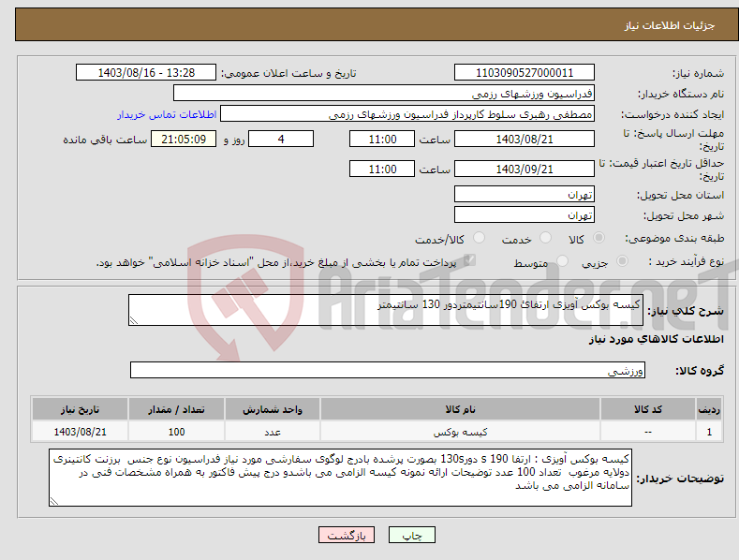The height and width of the screenshot is (560, 739).
Task: Click the general need description text area
Action: click(x=386, y=310)
